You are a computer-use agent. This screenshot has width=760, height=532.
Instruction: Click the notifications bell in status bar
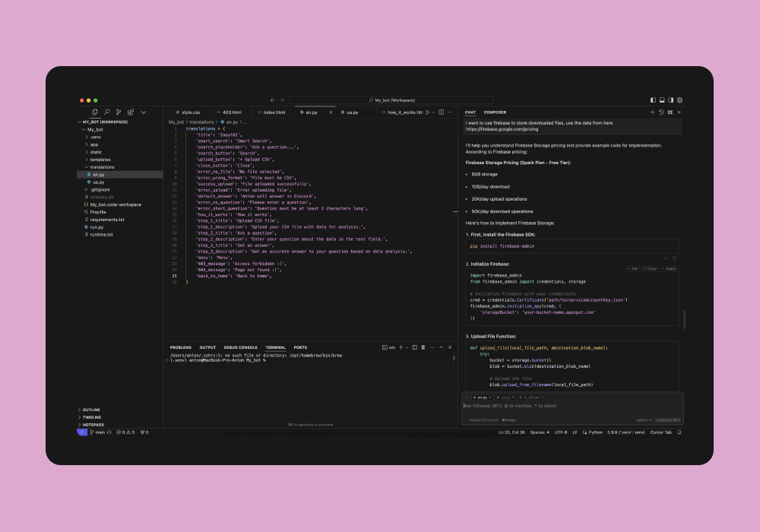coord(679,432)
